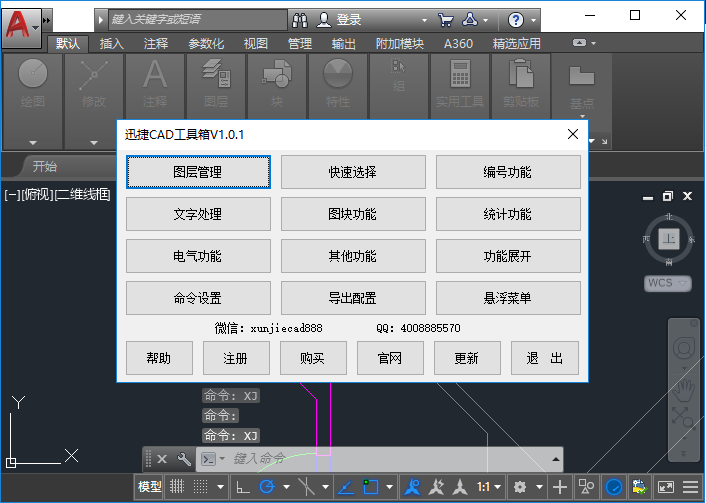Switch to the 注释 ribbon tab
The image size is (706, 503).
coord(155,44)
